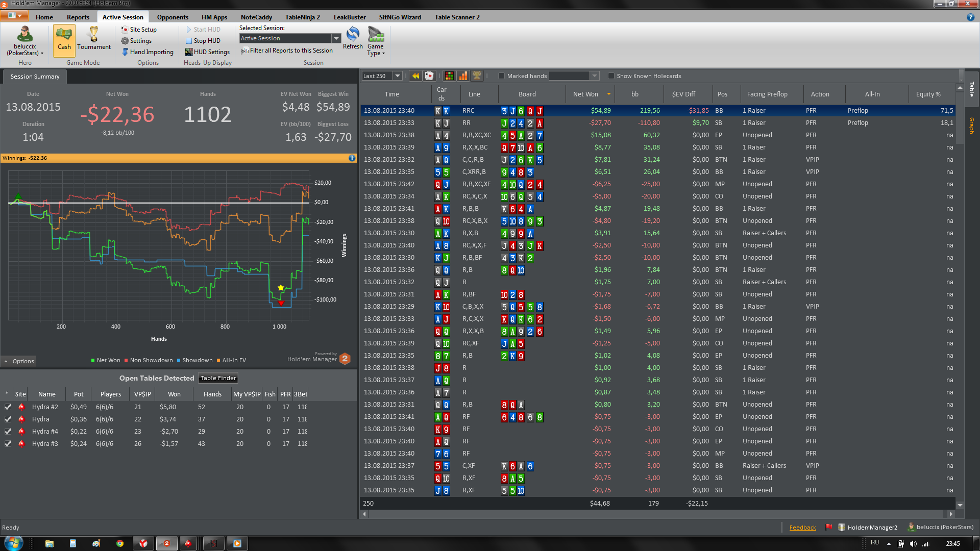Image resolution: width=980 pixels, height=551 pixels.
Task: Open HUD Settings
Action: pyautogui.click(x=207, y=52)
